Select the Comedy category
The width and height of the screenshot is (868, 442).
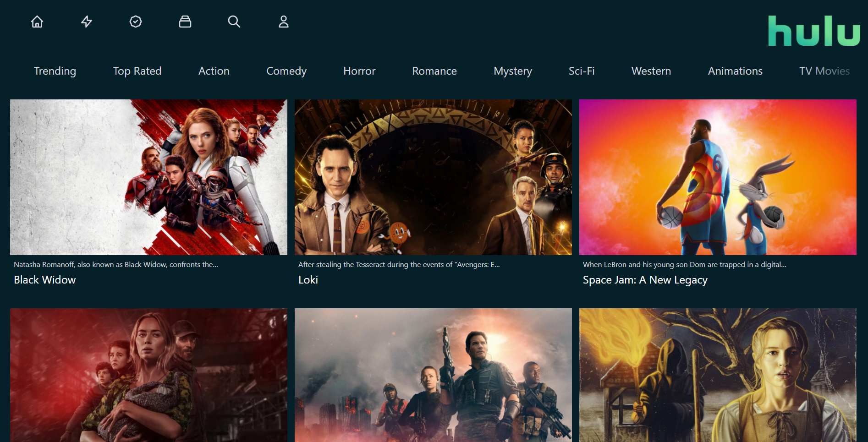[286, 71]
